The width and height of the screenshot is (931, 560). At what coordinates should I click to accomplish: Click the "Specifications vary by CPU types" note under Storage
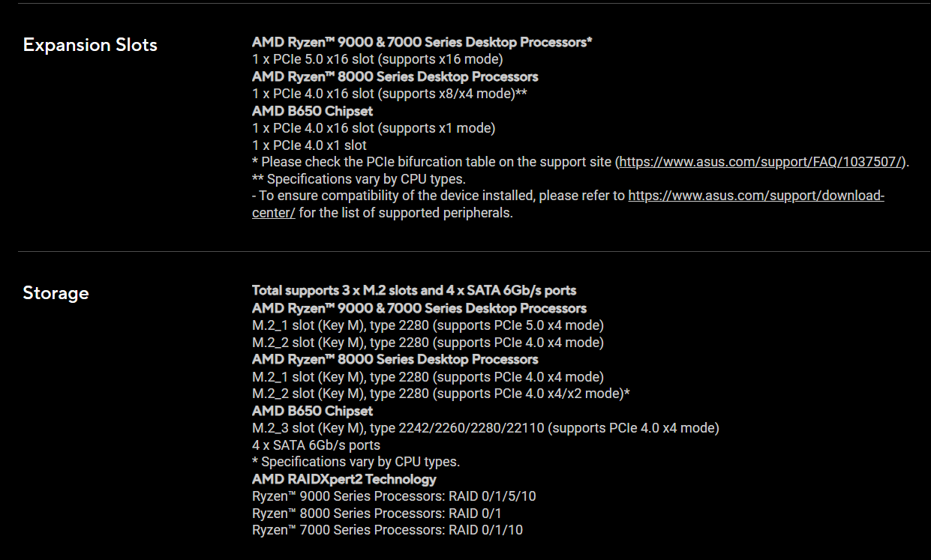[356, 462]
